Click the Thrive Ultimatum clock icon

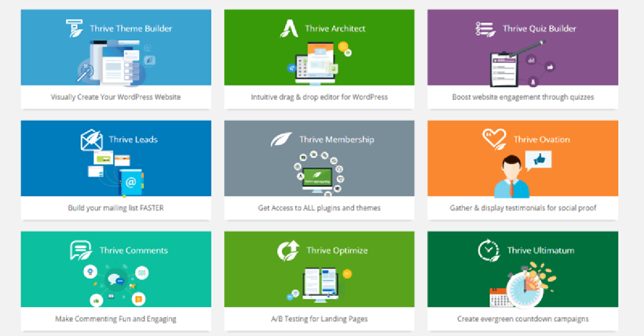coord(489,250)
